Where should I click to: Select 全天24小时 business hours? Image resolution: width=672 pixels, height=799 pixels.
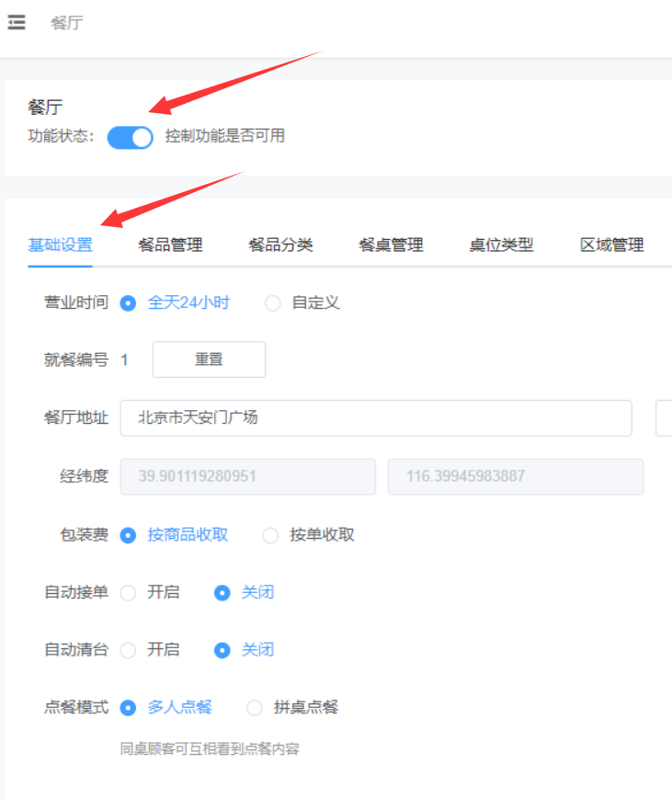coord(175,302)
